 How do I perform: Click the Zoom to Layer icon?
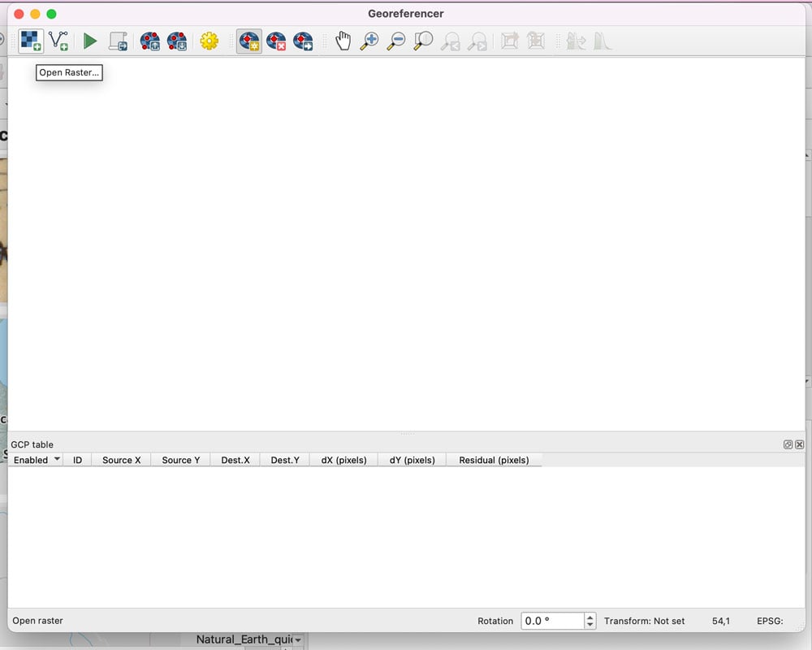(x=423, y=41)
